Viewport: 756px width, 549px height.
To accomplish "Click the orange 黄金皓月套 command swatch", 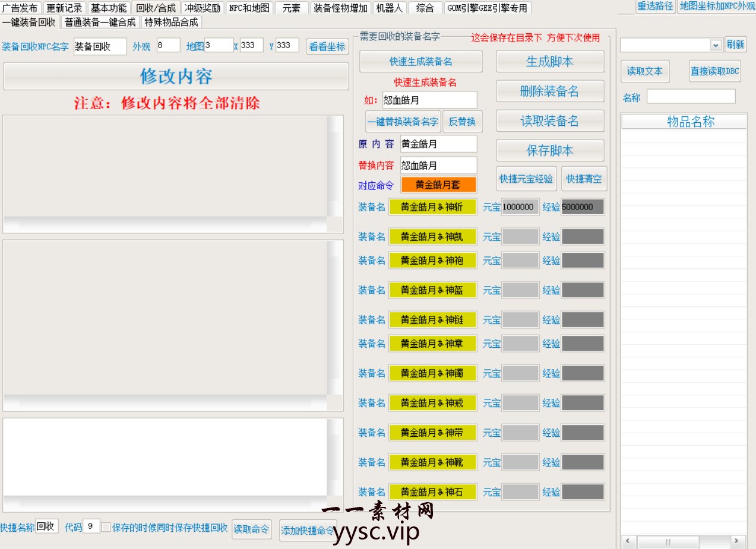I will 438,185.
